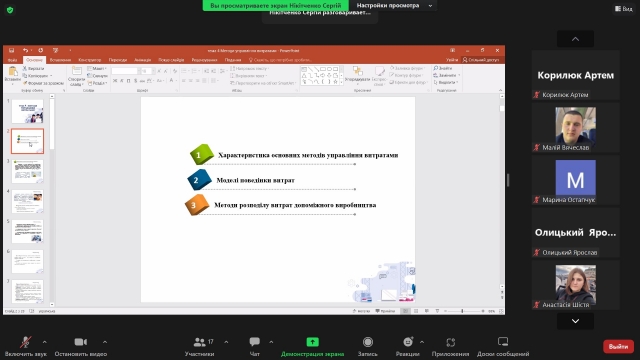Click the Замінити replace button

pos(447,76)
